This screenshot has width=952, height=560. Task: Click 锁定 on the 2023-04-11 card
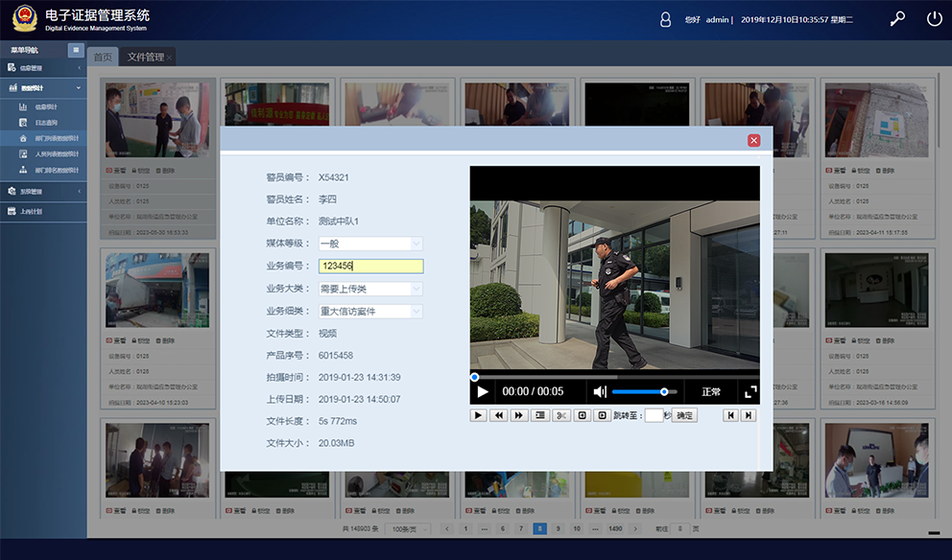pos(860,171)
